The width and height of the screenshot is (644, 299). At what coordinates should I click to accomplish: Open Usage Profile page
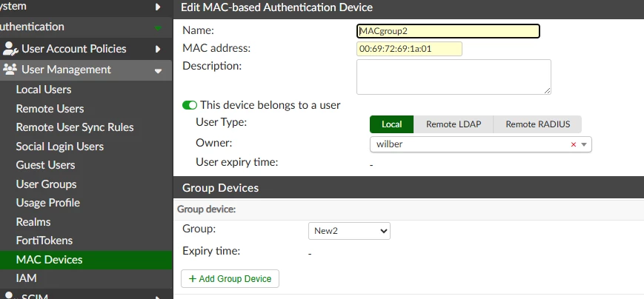coord(47,203)
